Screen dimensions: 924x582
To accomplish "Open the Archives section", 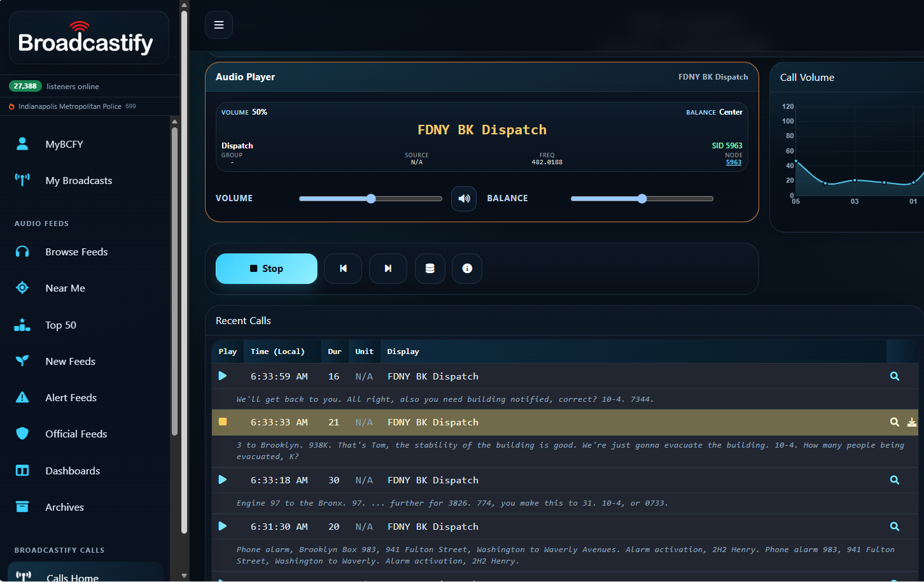I will [64, 507].
